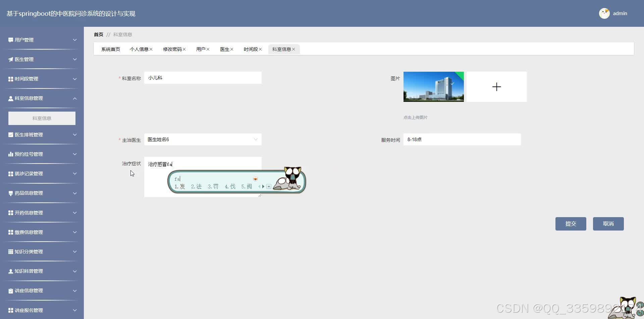Open the admin avatar in top bar
The width and height of the screenshot is (644, 319).
[604, 13]
